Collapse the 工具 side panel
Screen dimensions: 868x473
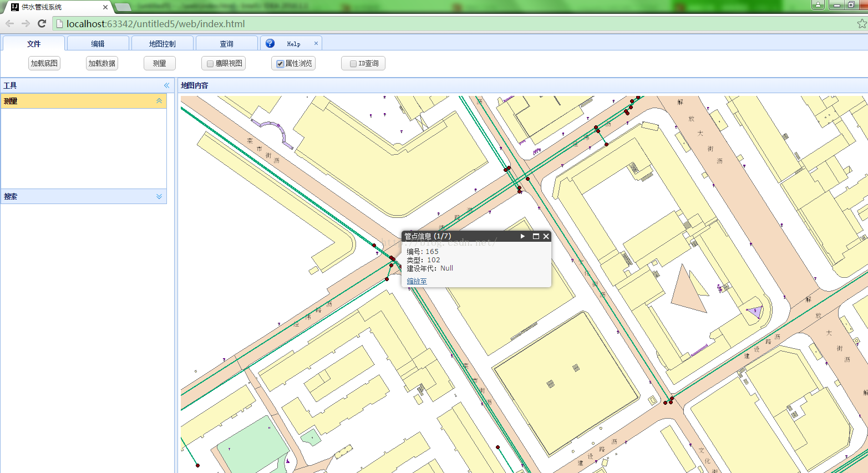166,85
